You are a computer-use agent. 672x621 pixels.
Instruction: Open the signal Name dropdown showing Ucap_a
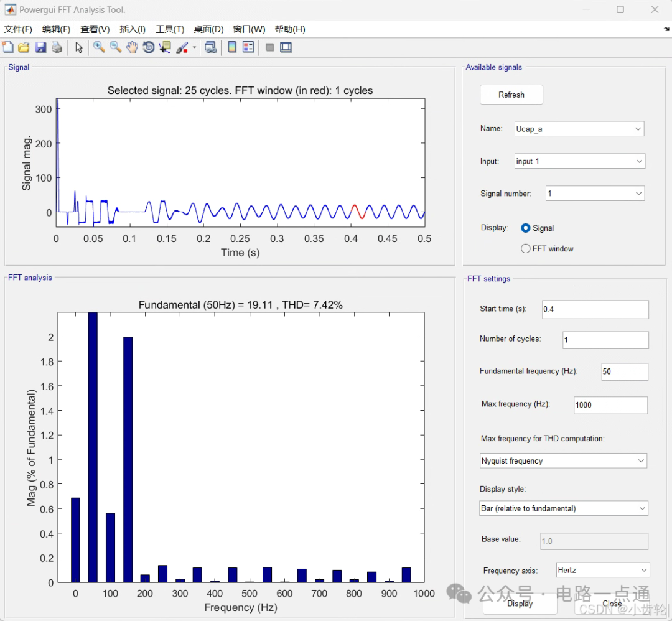point(579,129)
